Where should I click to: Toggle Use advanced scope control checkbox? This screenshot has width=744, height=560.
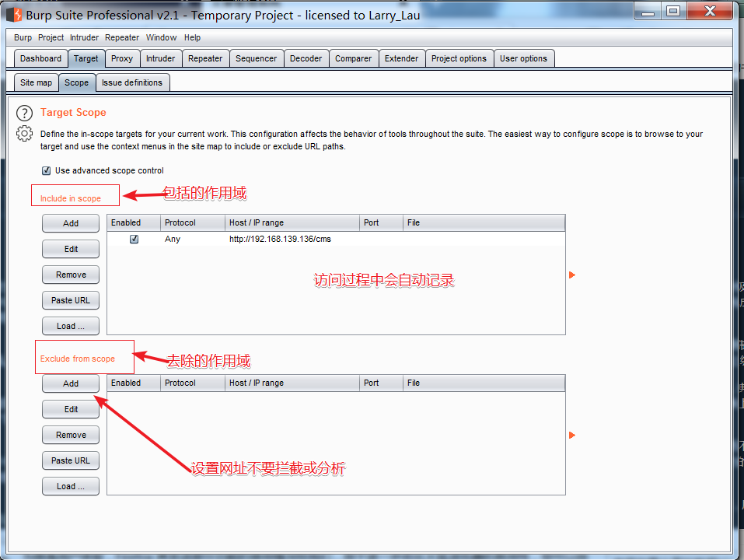pos(46,170)
